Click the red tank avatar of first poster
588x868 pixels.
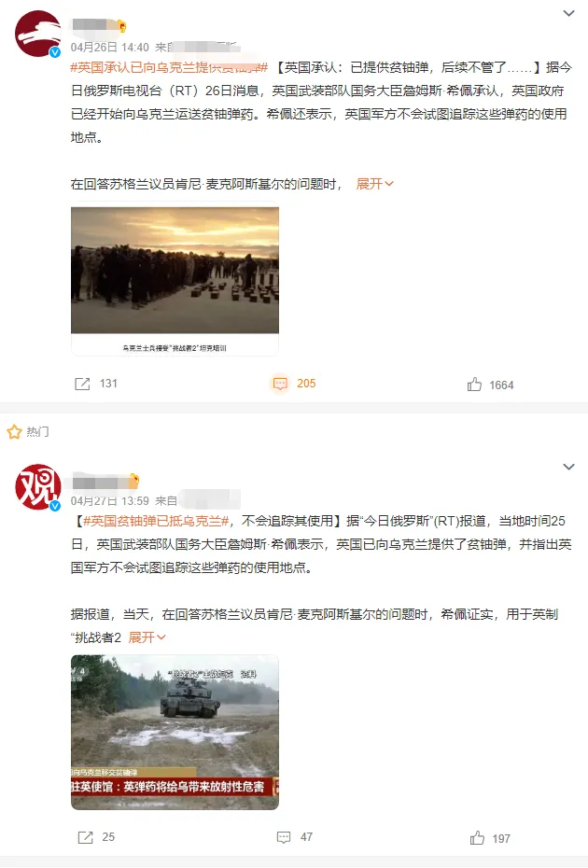tap(37, 34)
